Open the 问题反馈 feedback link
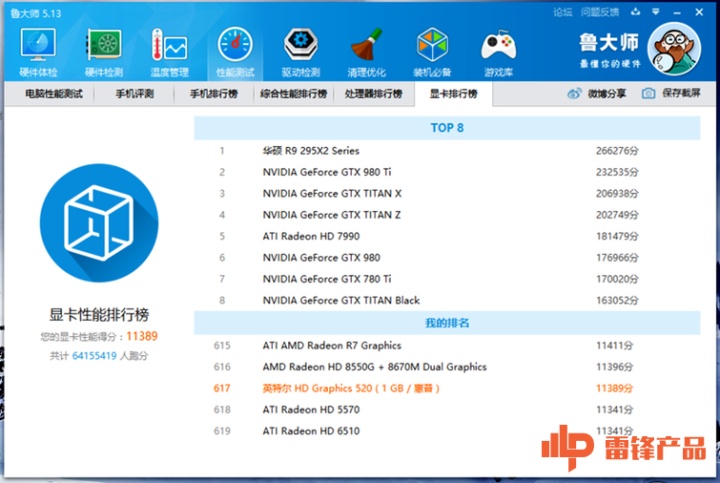Screen dimensions: 720x483 pos(600,12)
